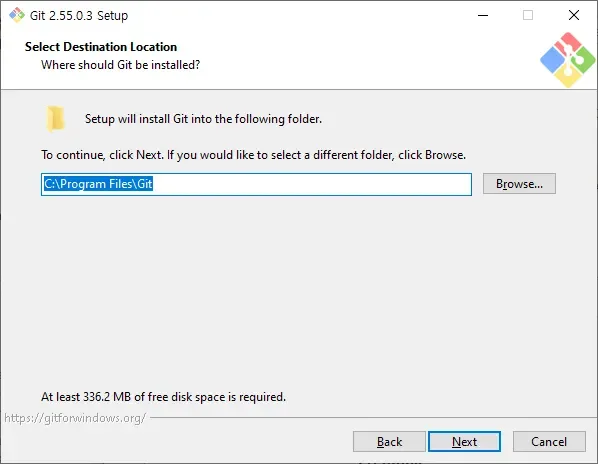Click the Select Destination Location heading

click(101, 47)
